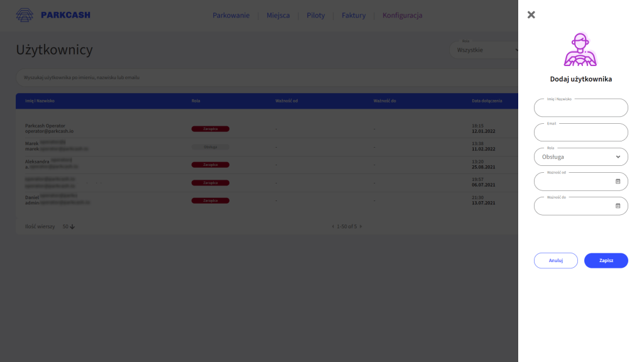Click the ParkCash logo

click(x=53, y=14)
